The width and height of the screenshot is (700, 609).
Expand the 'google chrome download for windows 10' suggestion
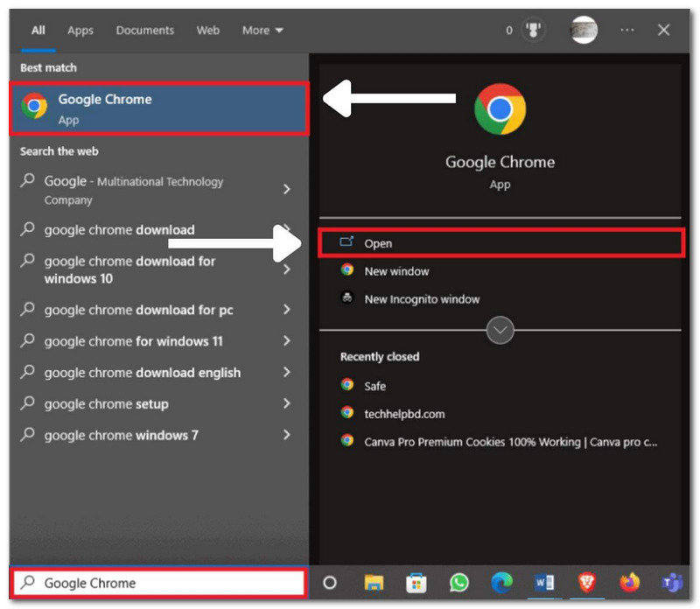click(x=287, y=269)
